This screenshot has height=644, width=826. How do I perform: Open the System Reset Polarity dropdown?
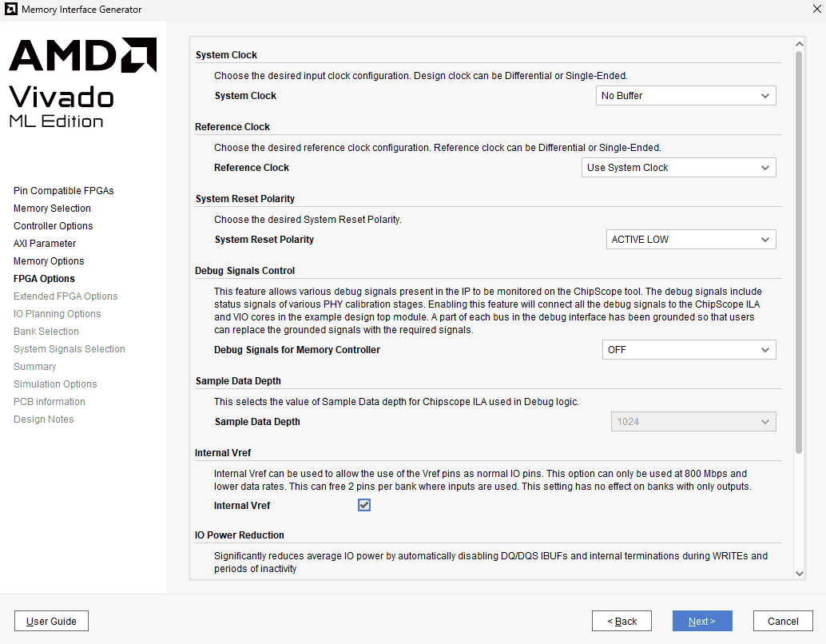tap(691, 240)
